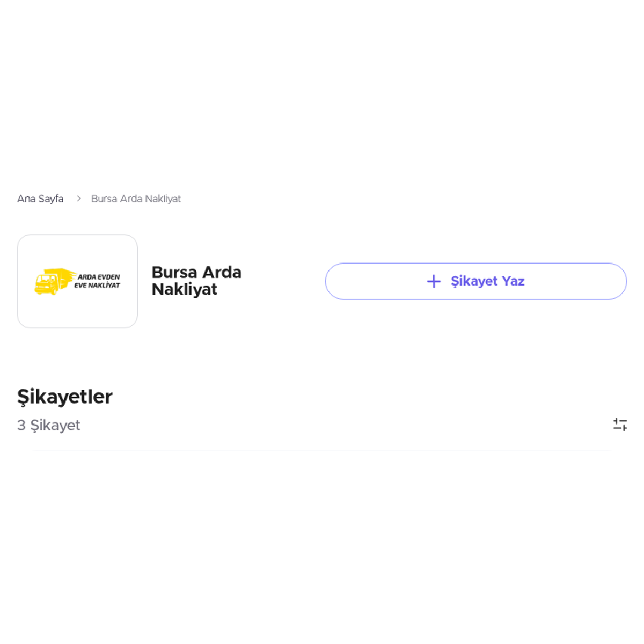Screen dimensions: 644x644
Task: Write a complaint with Şikayet Yaz
Action: 476,281
